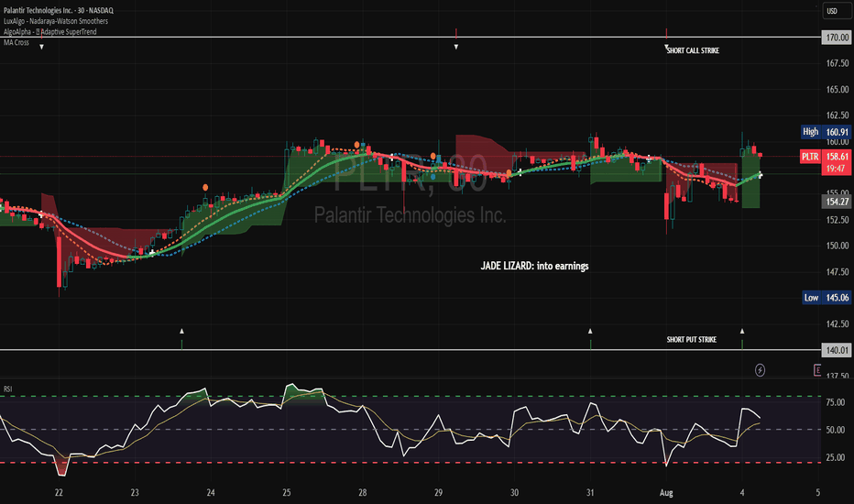The width and height of the screenshot is (854, 504).
Task: Click the orange MA cross dot near date 28
Action: click(x=356, y=145)
